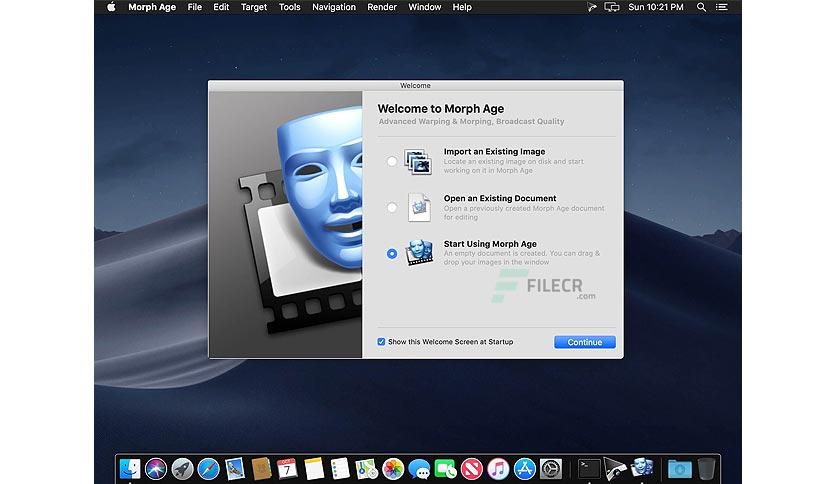Click the mask filmstrip Start Using icon
The width and height of the screenshot is (836, 484).
click(419, 253)
